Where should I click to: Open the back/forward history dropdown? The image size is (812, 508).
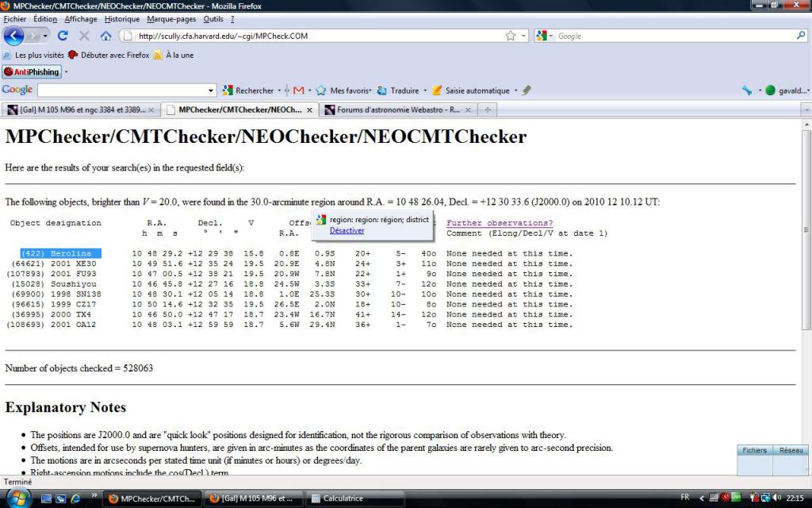(45, 36)
